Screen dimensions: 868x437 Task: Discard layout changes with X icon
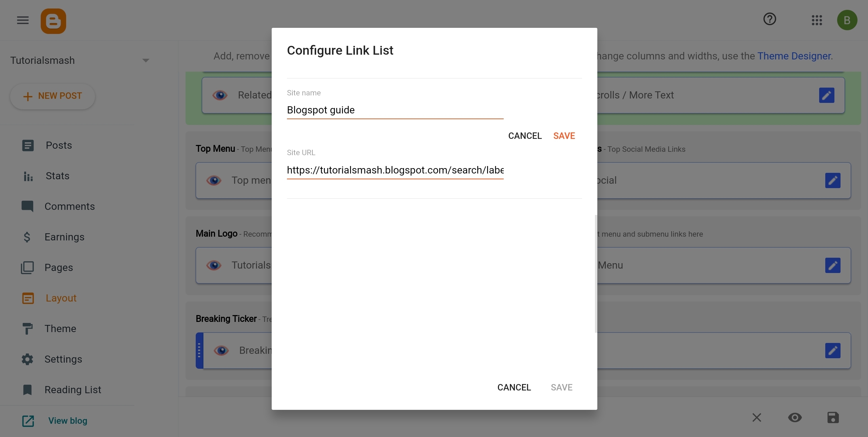[757, 417]
